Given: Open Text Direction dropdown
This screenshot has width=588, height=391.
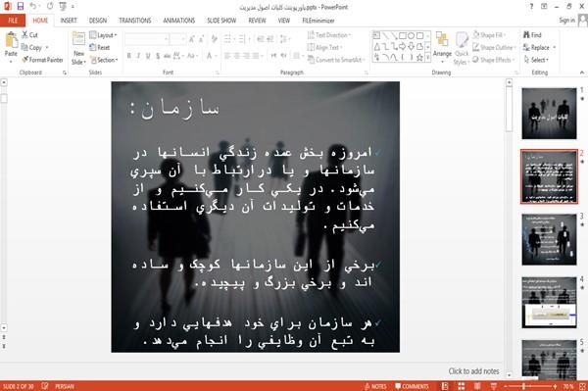Looking at the screenshot, I should tap(329, 35).
